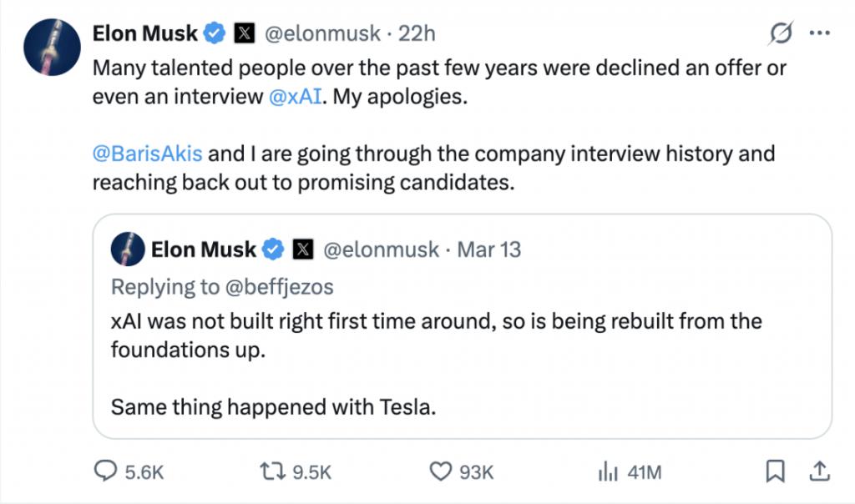Repost this tweet using retweet icon
Image resolution: width=855 pixels, height=504 pixels.
tap(271, 472)
